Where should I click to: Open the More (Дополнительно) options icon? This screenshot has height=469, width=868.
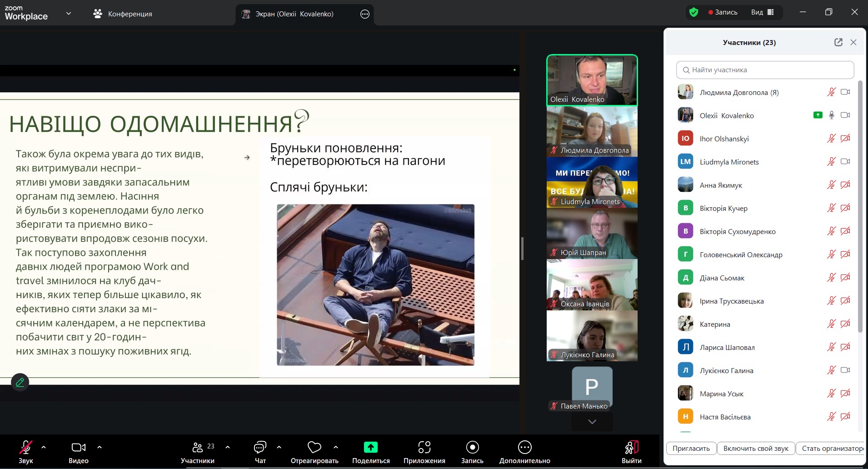524,448
